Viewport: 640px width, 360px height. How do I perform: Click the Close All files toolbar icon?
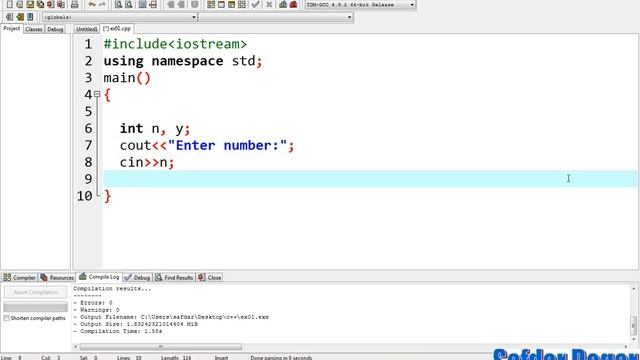pyautogui.click(x=61, y=4)
